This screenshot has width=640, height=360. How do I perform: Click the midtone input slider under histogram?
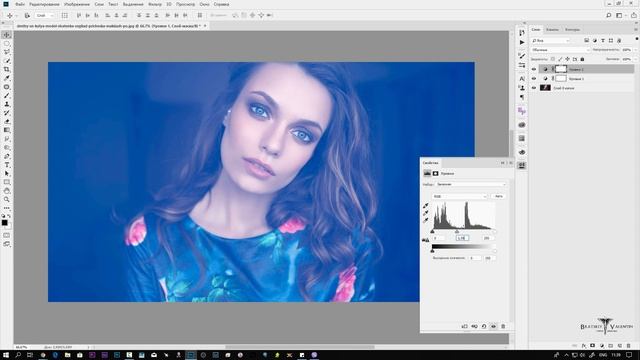pos(457,231)
